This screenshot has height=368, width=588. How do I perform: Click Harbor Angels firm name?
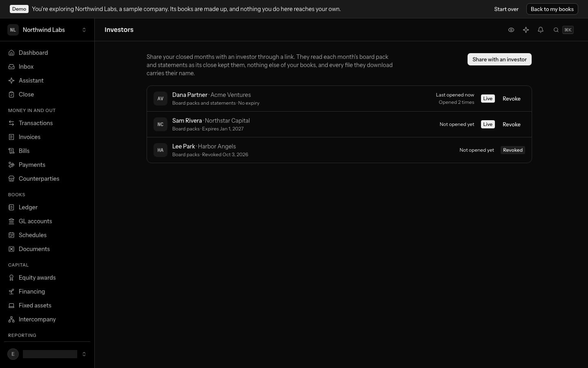click(217, 146)
